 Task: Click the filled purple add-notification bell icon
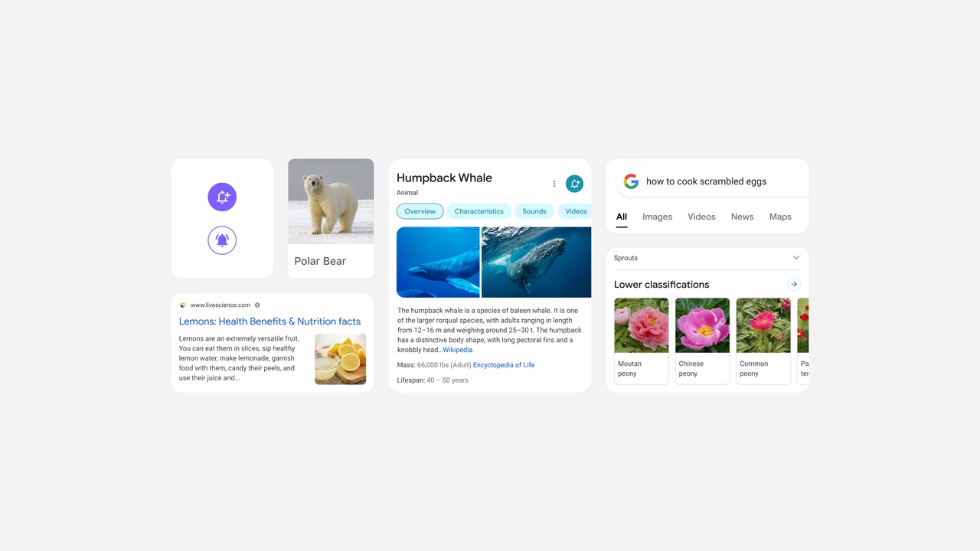click(222, 197)
